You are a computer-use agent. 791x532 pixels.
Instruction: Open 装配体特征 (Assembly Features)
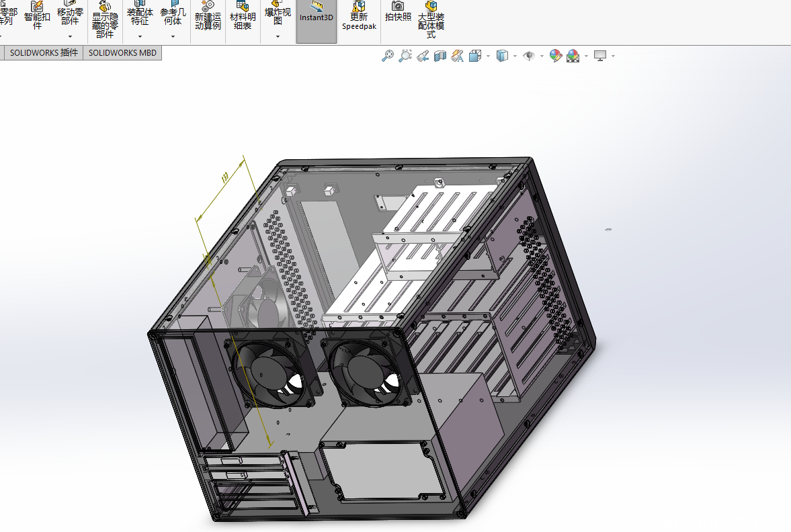[140, 14]
